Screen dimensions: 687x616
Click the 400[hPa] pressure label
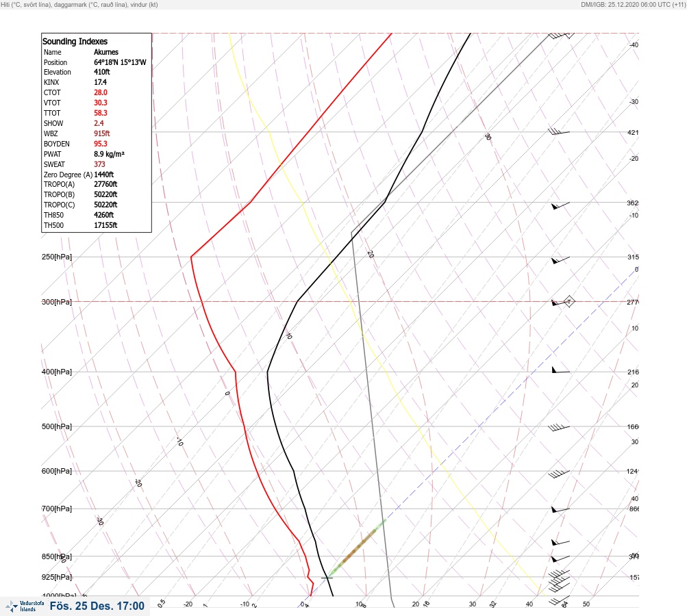[57, 372]
